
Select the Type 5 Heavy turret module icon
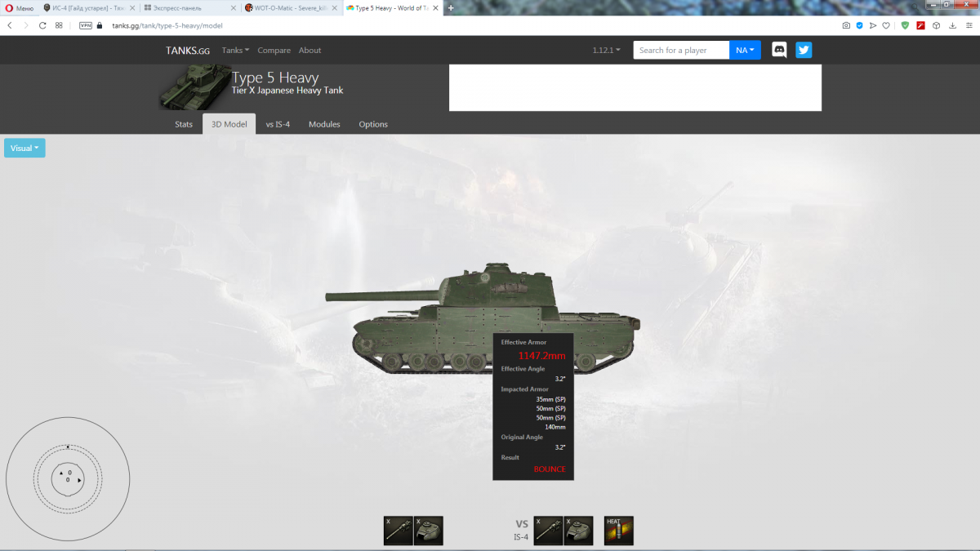(429, 531)
